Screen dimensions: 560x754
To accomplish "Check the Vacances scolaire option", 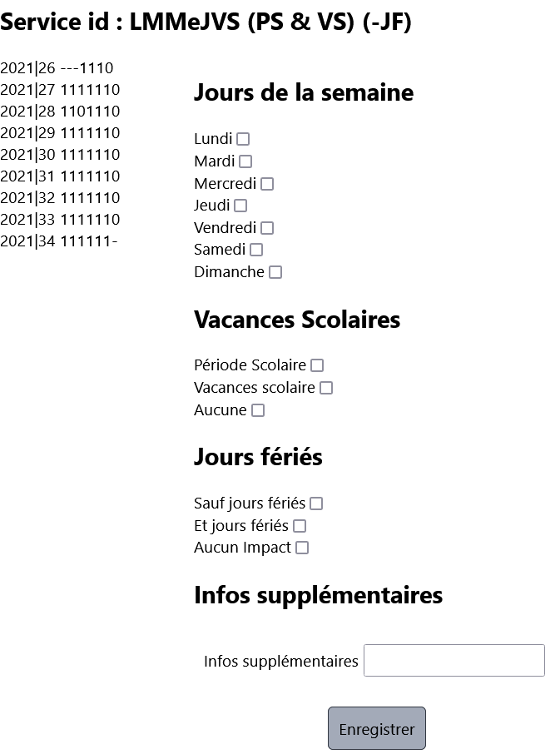I will pyautogui.click(x=326, y=388).
